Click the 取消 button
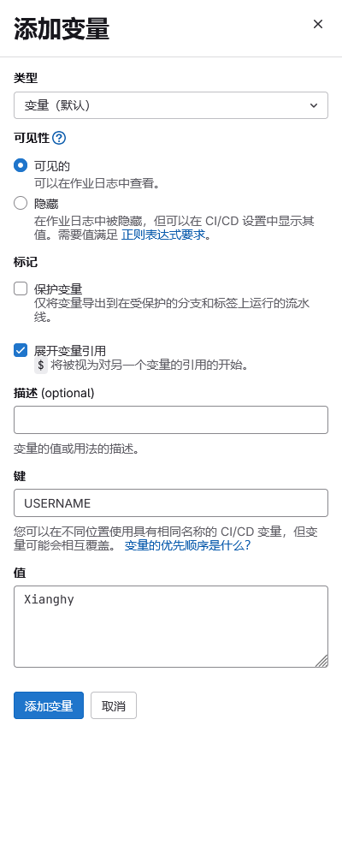Screen dimensions: 342x868 point(113,705)
